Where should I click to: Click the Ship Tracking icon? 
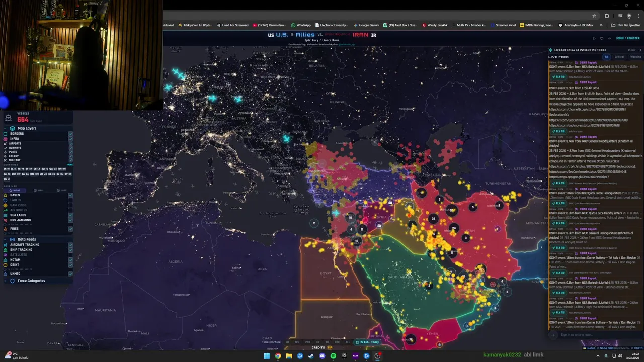pyautogui.click(x=6, y=250)
